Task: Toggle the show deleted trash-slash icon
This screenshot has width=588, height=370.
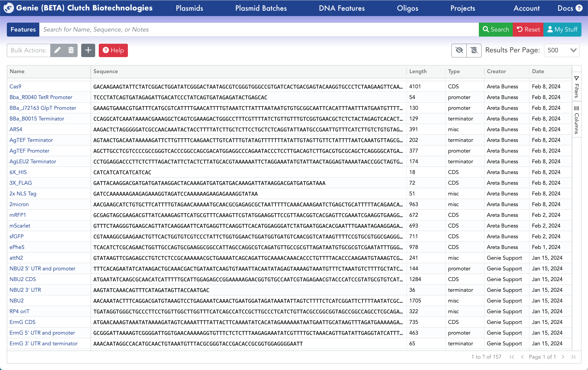Action: (x=474, y=50)
